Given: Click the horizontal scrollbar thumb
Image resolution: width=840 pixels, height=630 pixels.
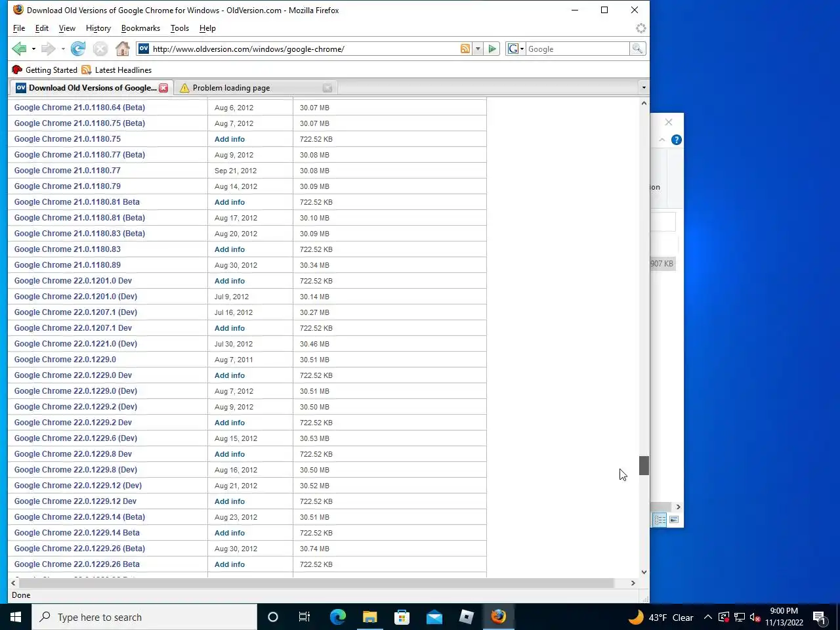Looking at the screenshot, I should point(316,583).
